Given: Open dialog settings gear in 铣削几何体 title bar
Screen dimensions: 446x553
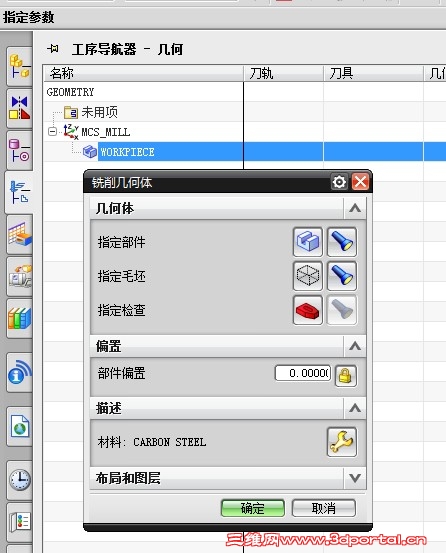Looking at the screenshot, I should coord(339,182).
